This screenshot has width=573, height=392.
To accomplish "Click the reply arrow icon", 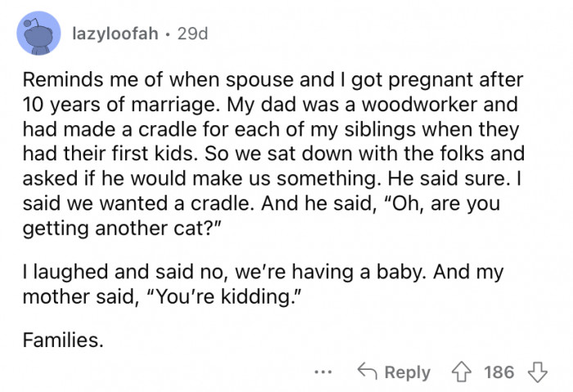I will (367, 372).
